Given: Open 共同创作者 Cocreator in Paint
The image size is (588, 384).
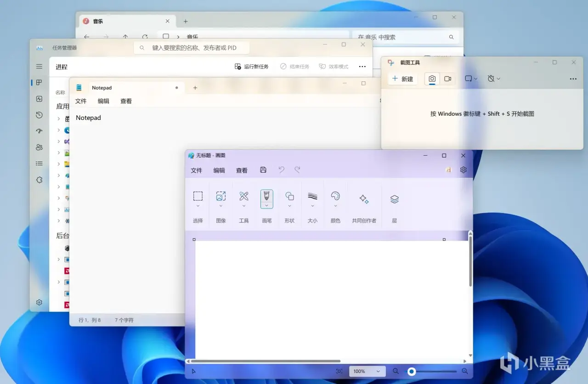Looking at the screenshot, I should tap(364, 199).
